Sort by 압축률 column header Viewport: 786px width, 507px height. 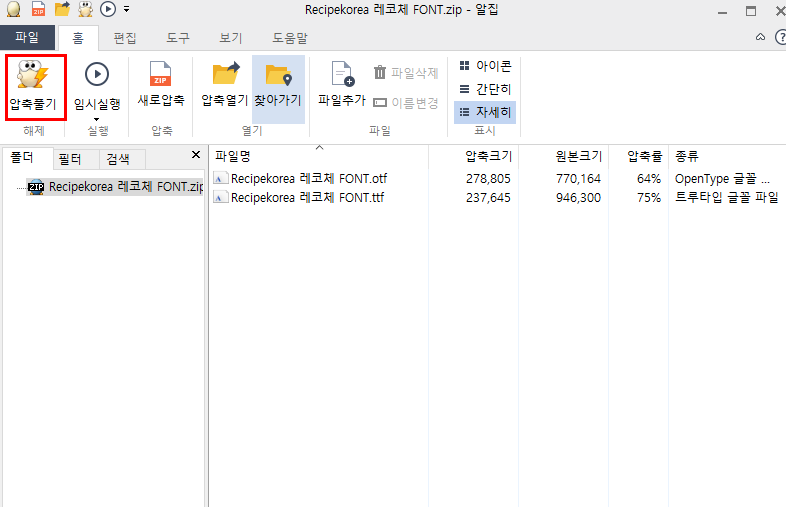click(x=639, y=156)
